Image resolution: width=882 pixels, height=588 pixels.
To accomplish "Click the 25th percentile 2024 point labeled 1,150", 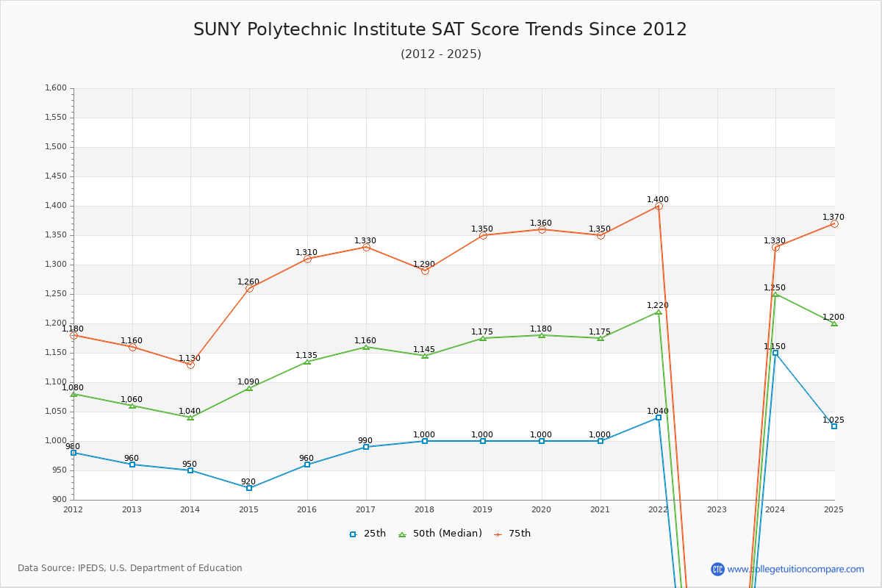I will click(x=775, y=353).
